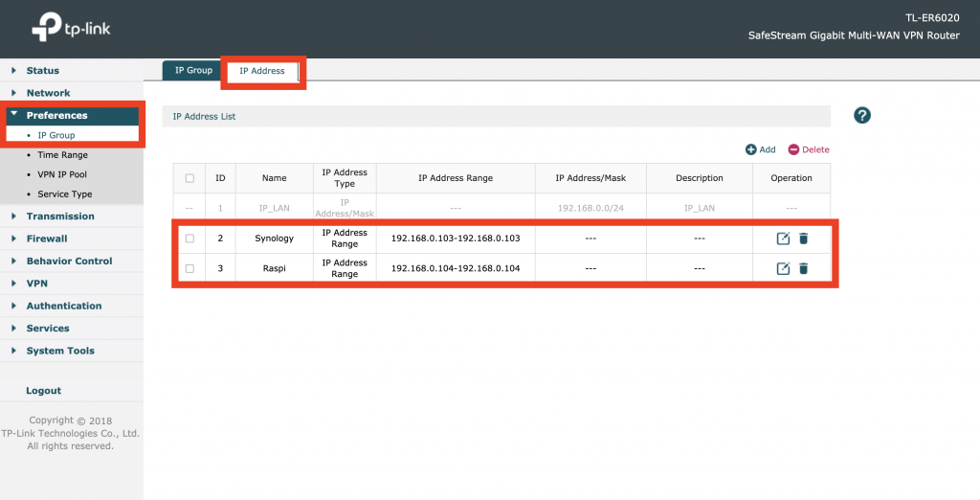The image size is (980, 500).
Task: Toggle the select-all checkbox in table header
Action: (189, 178)
